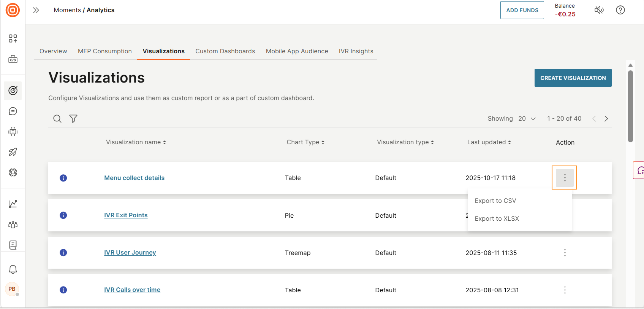The width and height of the screenshot is (644, 309).
Task: Open action menu for IVR User Journey
Action: [x=565, y=253]
